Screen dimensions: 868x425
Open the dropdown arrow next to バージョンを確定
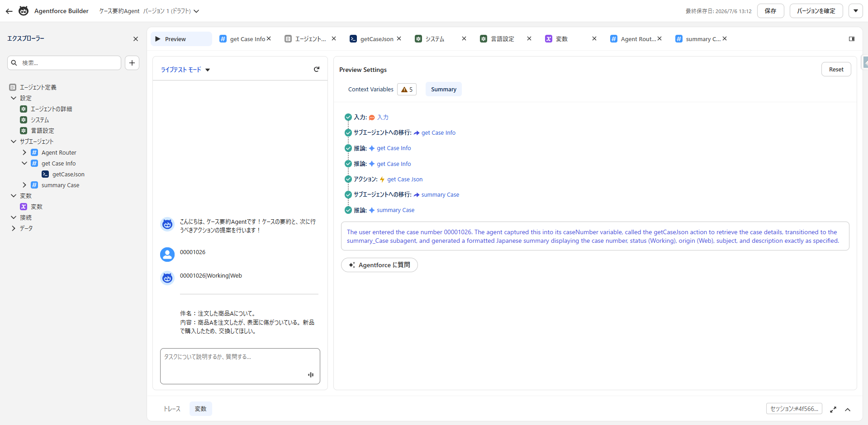click(x=856, y=11)
